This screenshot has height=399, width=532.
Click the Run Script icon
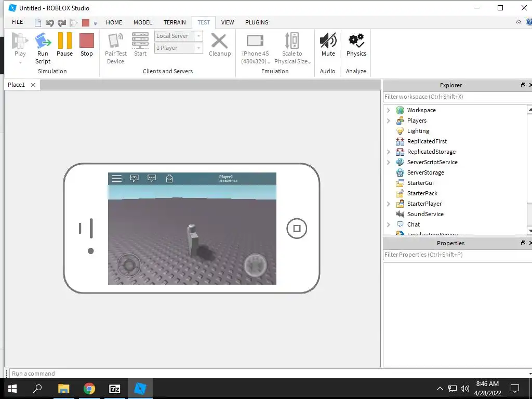point(43,41)
